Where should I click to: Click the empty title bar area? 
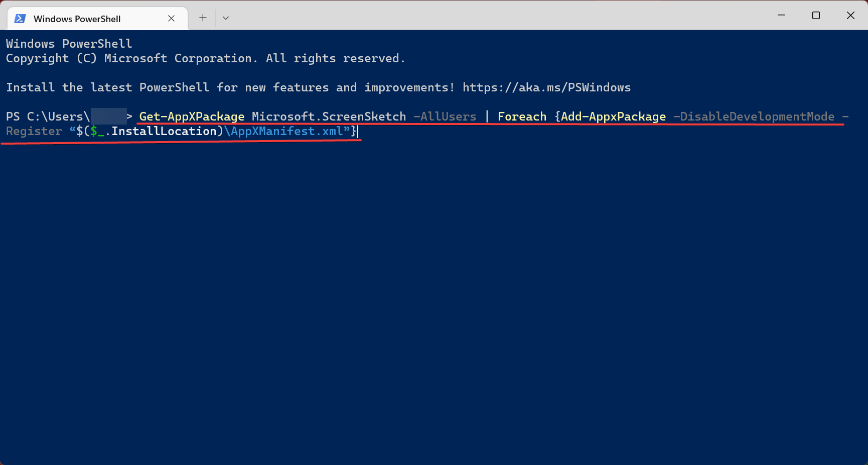tap(502, 16)
